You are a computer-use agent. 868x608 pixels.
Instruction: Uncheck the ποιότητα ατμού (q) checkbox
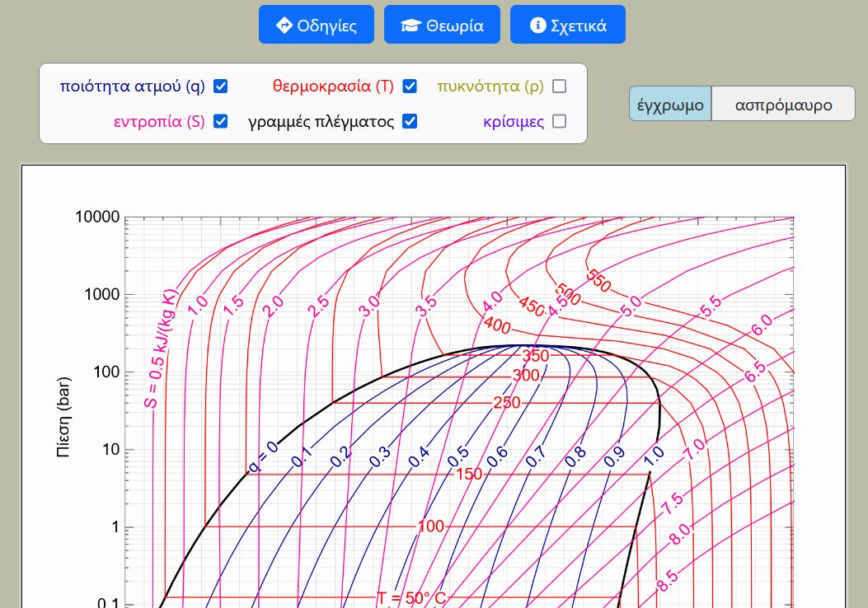pos(220,87)
